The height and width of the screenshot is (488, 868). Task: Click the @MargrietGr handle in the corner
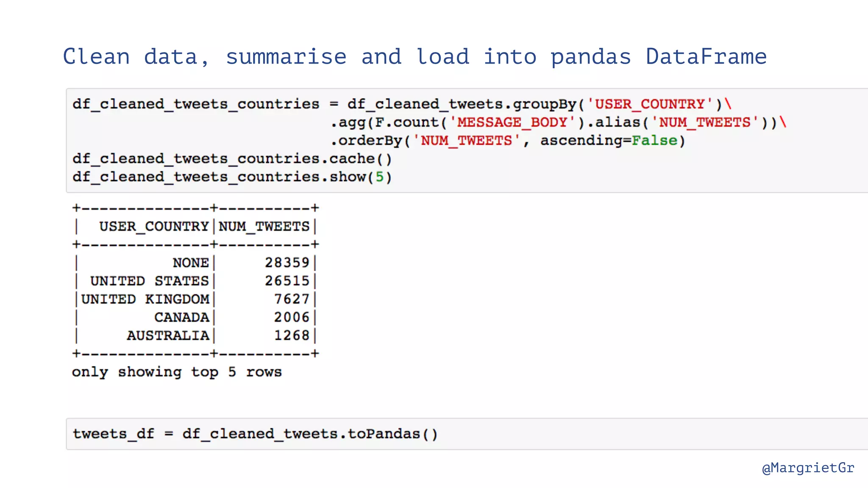[x=808, y=468]
